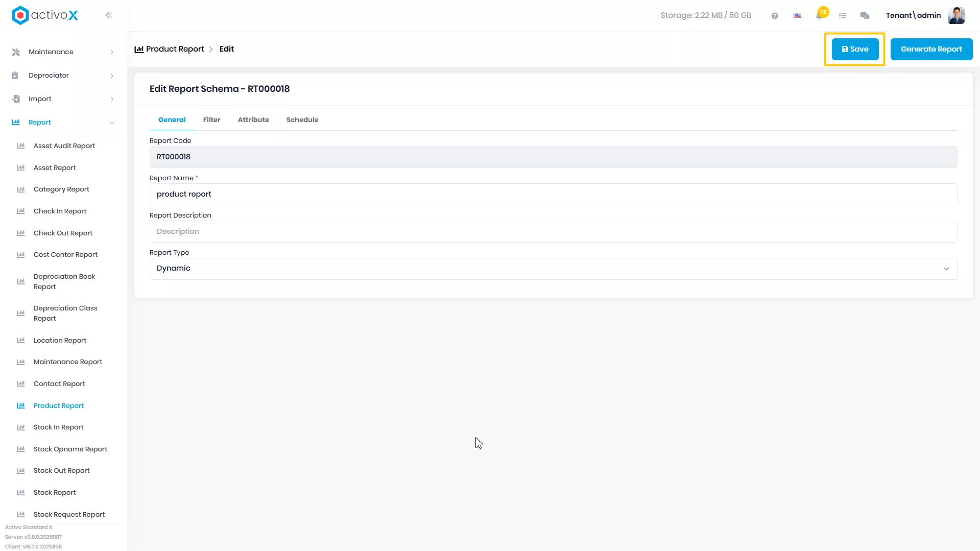Click the Category Report chart icon
The width and height of the screenshot is (980, 551).
[x=21, y=189]
